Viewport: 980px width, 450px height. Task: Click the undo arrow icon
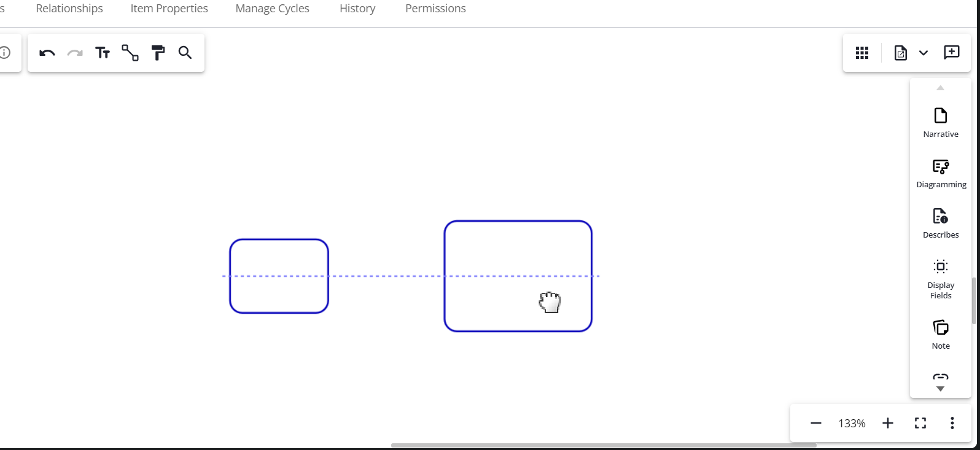click(x=47, y=53)
